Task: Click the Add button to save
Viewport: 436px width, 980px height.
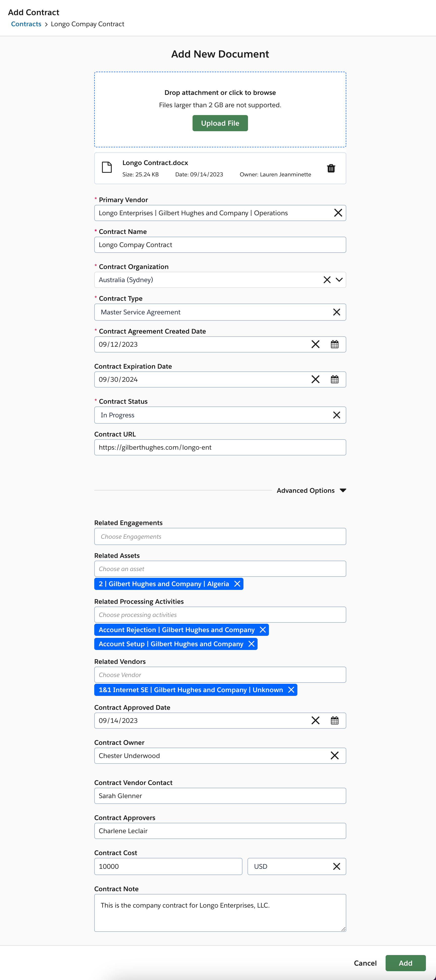Action: click(x=406, y=963)
